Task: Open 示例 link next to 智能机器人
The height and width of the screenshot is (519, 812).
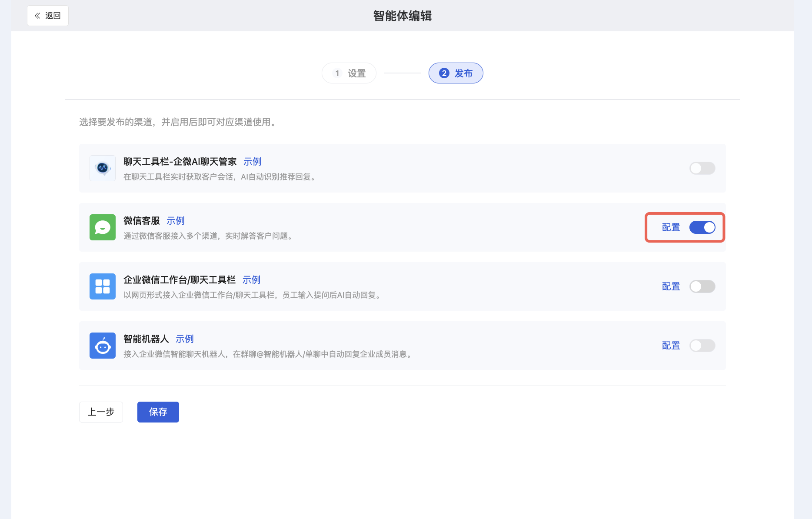Action: tap(185, 339)
